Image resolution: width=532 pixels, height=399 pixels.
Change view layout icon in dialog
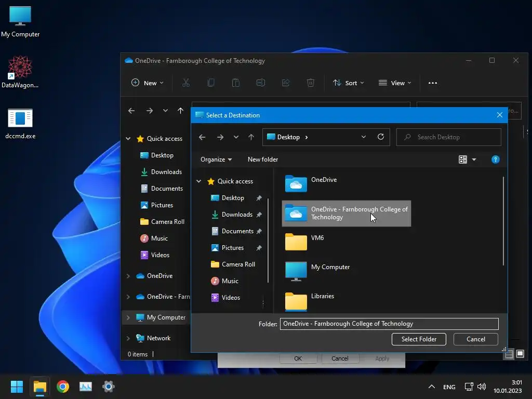[463, 159]
